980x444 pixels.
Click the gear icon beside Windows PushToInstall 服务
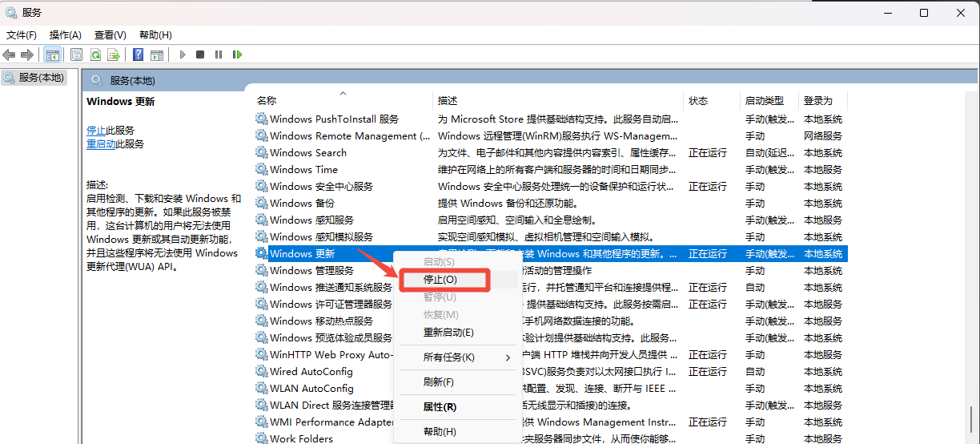(262, 119)
